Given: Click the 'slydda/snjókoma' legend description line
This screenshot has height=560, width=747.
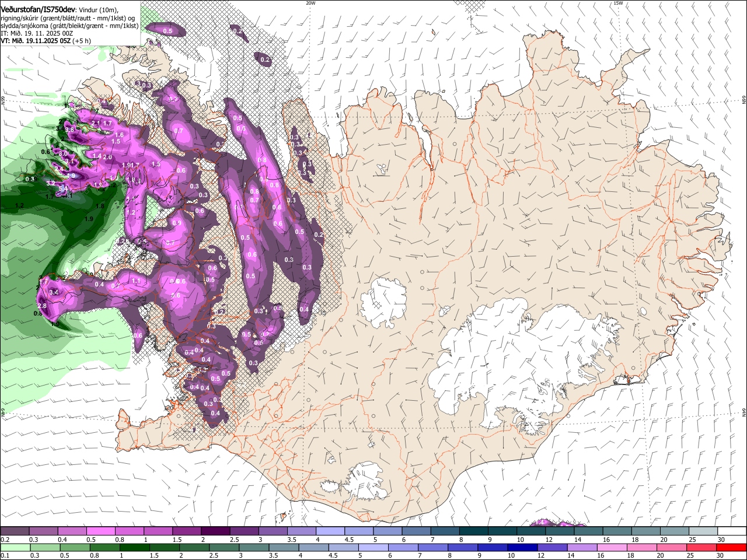Looking at the screenshot, I should pos(69,26).
